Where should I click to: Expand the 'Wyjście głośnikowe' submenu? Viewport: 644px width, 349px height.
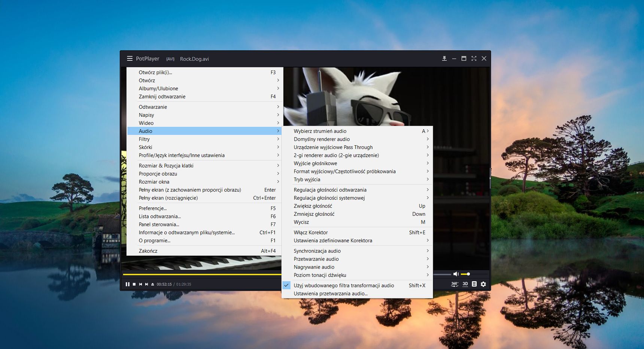(x=315, y=163)
